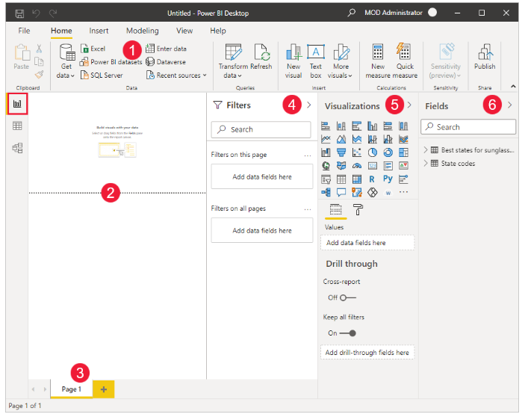Get more visuals via ellipsis
This screenshot has height=420, width=525.
pos(403,192)
